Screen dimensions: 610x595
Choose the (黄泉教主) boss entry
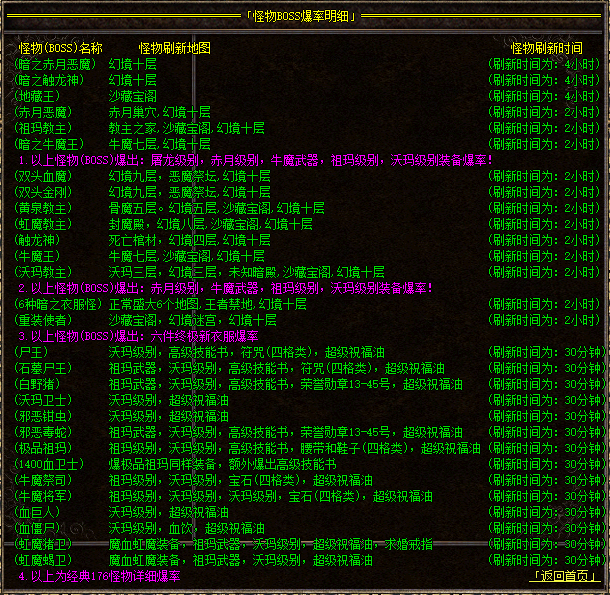click(45, 208)
